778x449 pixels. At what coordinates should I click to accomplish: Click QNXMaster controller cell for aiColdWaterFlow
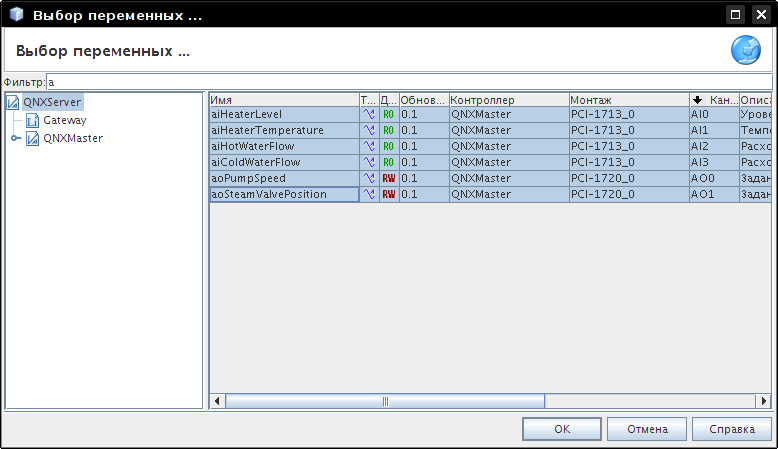pos(509,162)
